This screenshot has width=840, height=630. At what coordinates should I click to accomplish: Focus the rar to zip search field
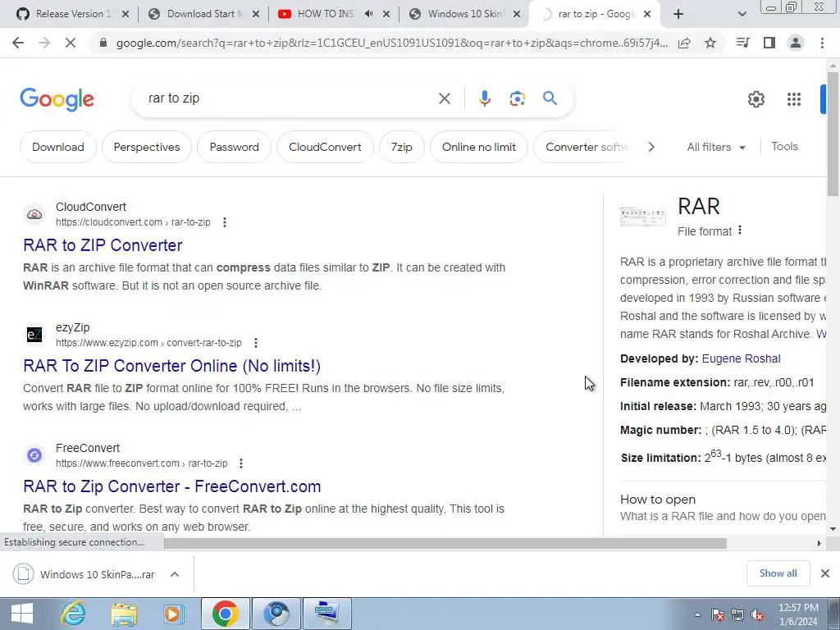tap(290, 98)
